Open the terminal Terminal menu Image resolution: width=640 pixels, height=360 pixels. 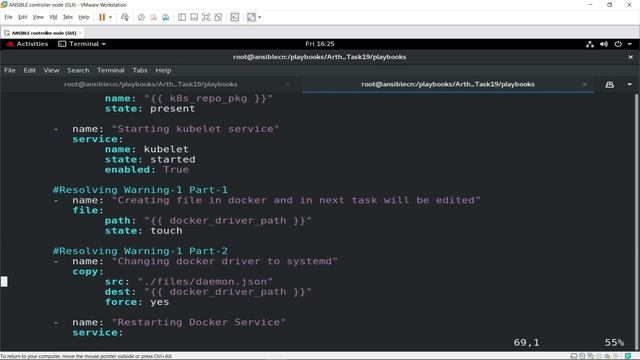click(x=111, y=70)
